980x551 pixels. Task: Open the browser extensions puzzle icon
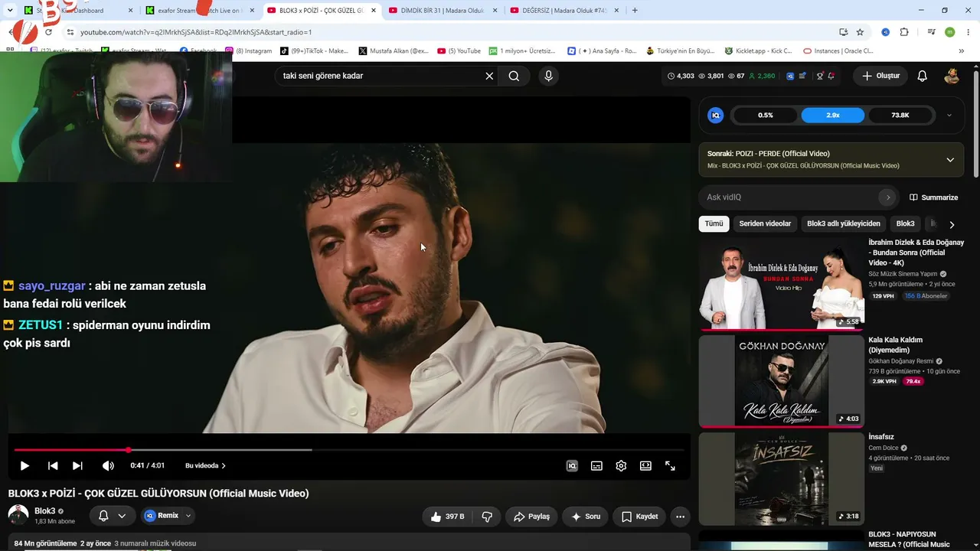(904, 32)
